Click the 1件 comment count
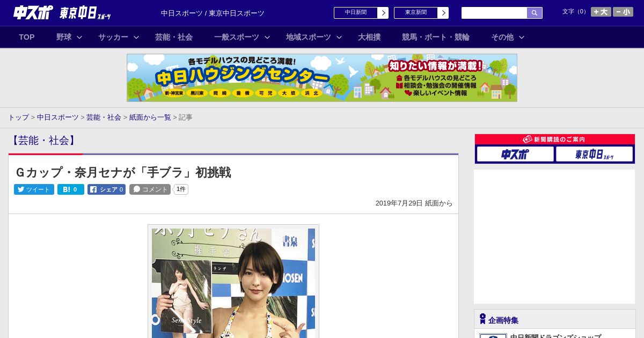The width and height of the screenshot is (644, 338). [181, 189]
